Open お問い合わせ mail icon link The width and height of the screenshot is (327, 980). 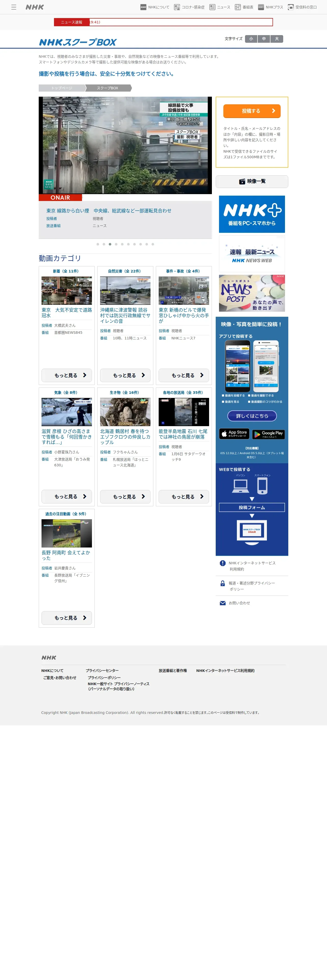[223, 603]
